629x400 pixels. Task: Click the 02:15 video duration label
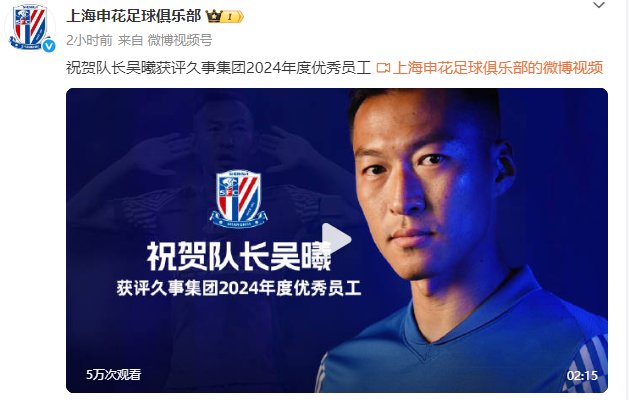[x=582, y=376]
